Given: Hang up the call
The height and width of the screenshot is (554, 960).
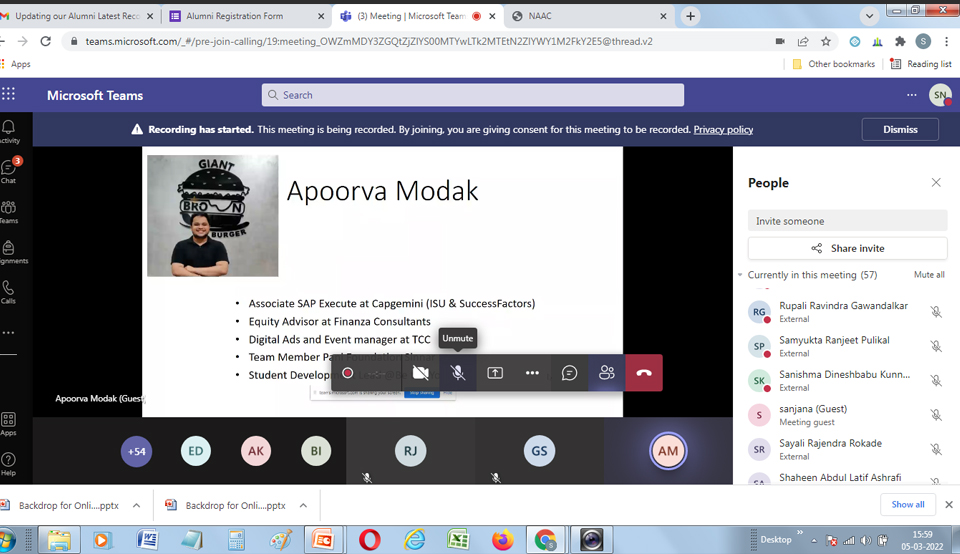Looking at the screenshot, I should click(643, 373).
